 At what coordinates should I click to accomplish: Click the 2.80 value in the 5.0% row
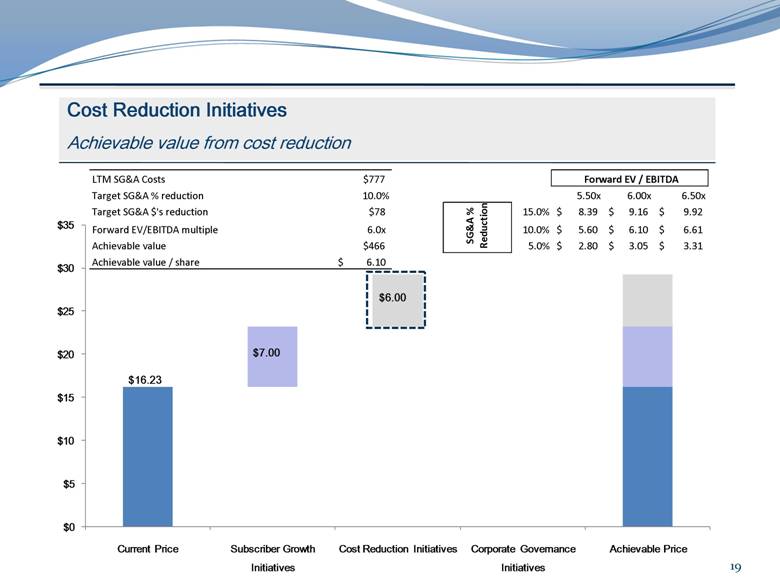(587, 245)
